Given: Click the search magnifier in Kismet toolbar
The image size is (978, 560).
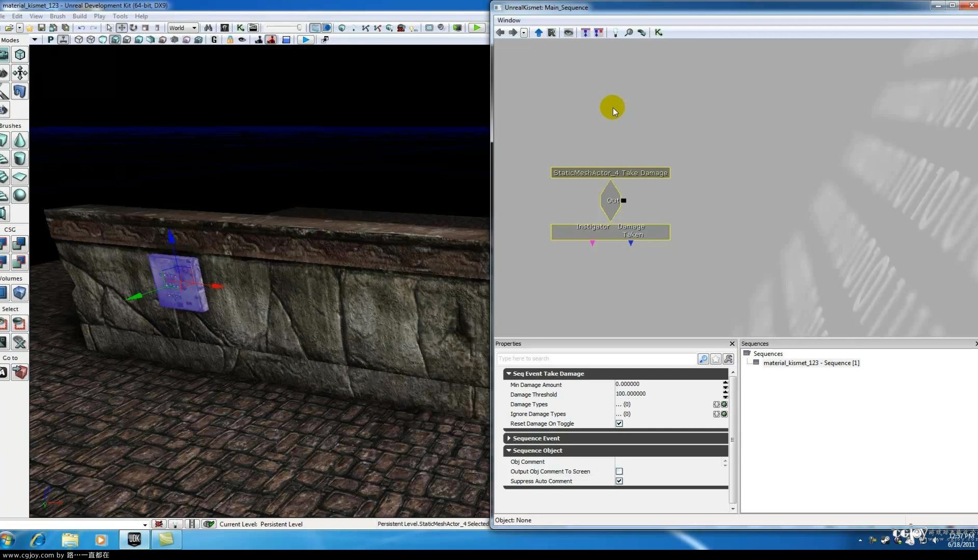Looking at the screenshot, I should click(x=629, y=33).
